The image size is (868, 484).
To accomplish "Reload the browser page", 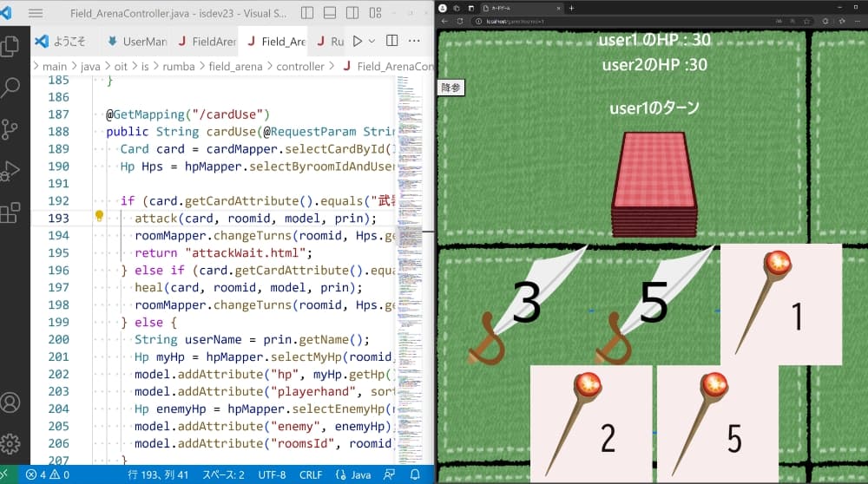I will coord(460,21).
